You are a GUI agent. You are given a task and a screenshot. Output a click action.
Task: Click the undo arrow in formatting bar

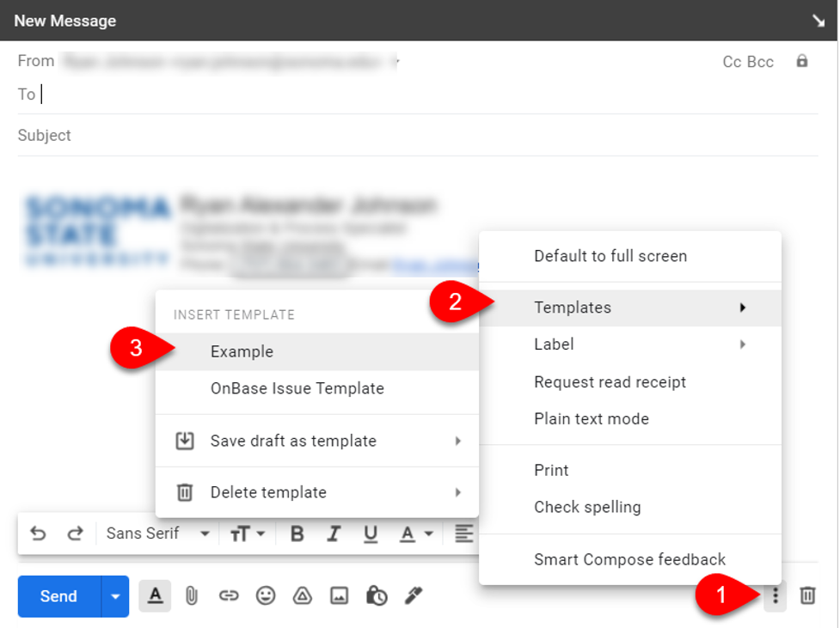click(x=38, y=533)
